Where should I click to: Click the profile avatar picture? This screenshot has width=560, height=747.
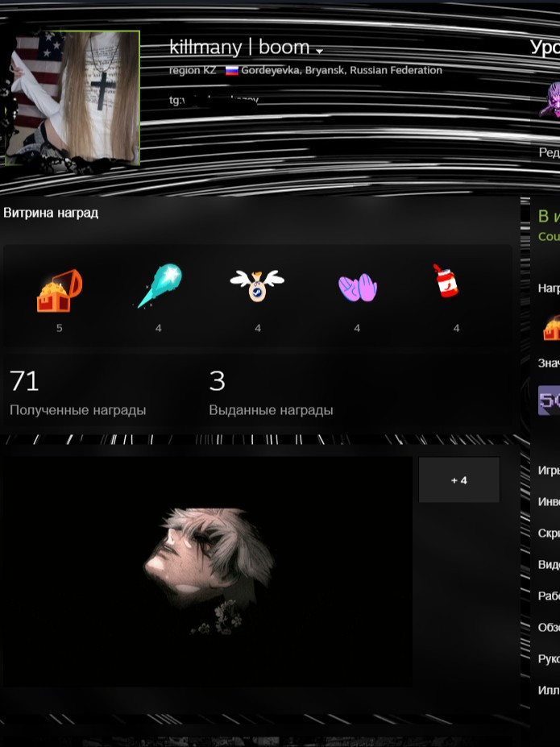[x=73, y=98]
